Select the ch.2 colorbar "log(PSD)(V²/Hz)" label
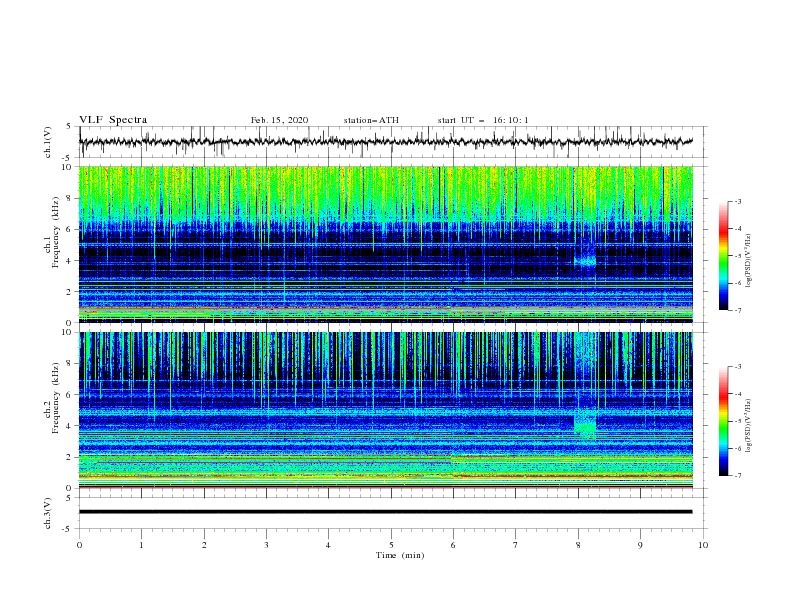The height and width of the screenshot is (612, 792). point(749,426)
